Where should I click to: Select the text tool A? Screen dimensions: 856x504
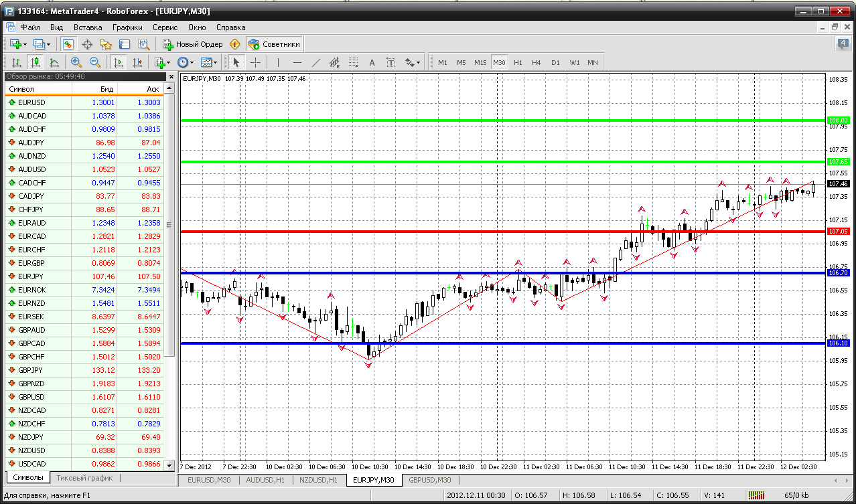point(372,62)
